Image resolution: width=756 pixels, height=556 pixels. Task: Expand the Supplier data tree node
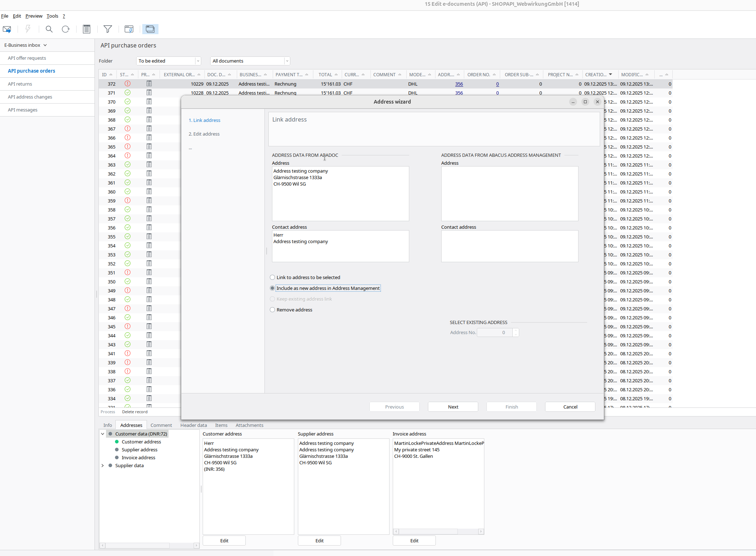(103, 465)
